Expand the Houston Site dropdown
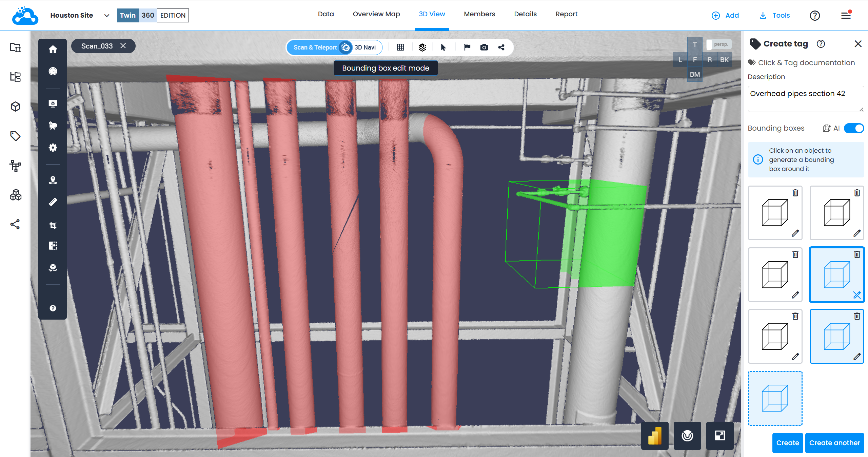 click(106, 16)
